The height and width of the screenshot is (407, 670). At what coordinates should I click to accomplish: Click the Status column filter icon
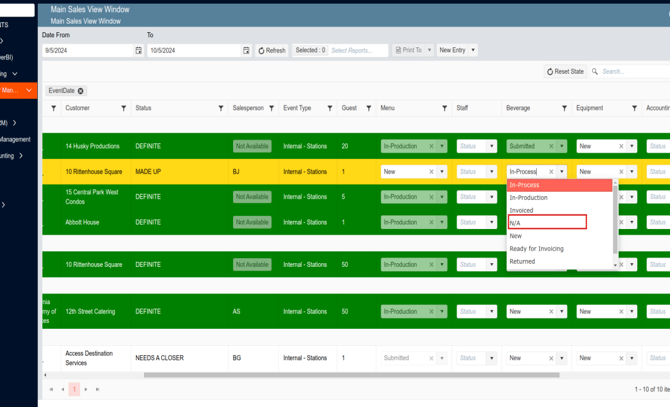[221, 108]
